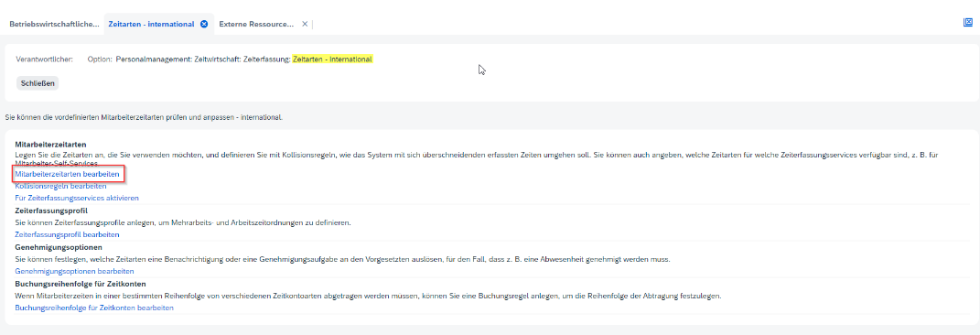Select the Zeitarten - international tab
Image resolution: width=980 pixels, height=335 pixels.
(x=151, y=24)
